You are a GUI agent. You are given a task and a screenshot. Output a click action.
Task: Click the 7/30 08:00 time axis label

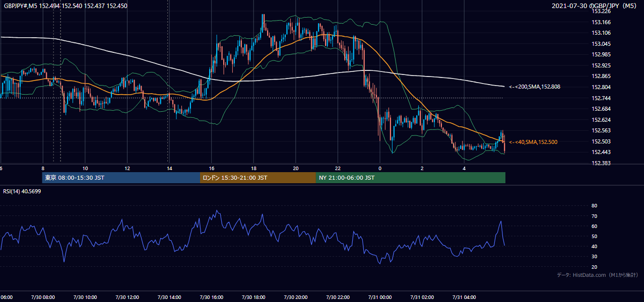(x=42, y=297)
